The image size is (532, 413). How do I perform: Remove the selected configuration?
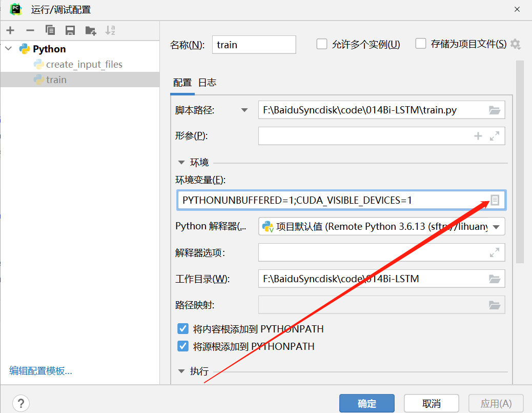(x=30, y=30)
